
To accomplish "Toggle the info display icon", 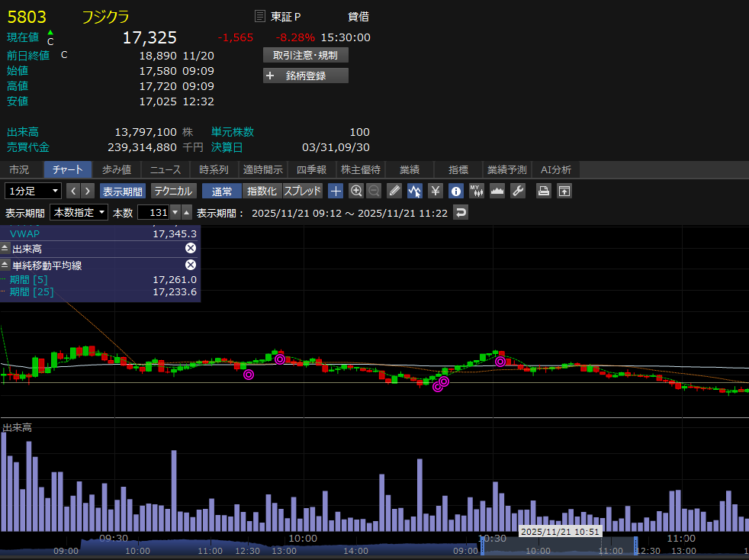I will [x=456, y=191].
